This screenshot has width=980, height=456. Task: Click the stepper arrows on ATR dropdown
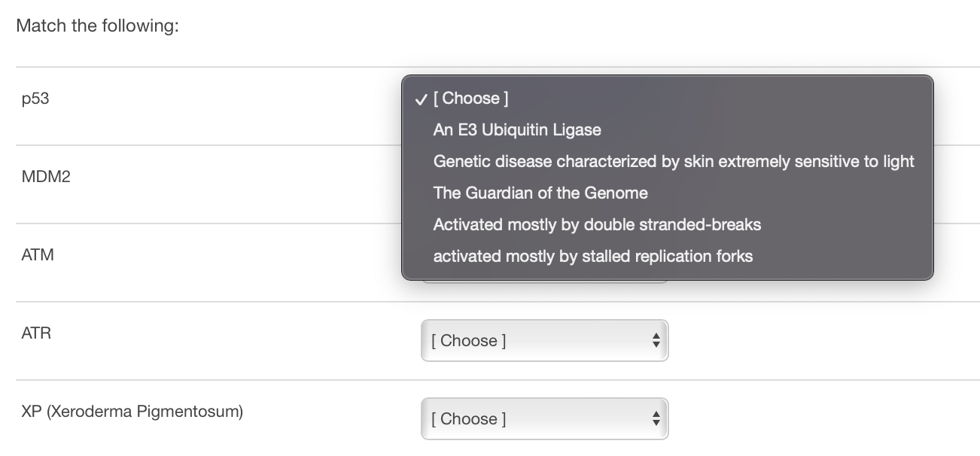(658, 340)
